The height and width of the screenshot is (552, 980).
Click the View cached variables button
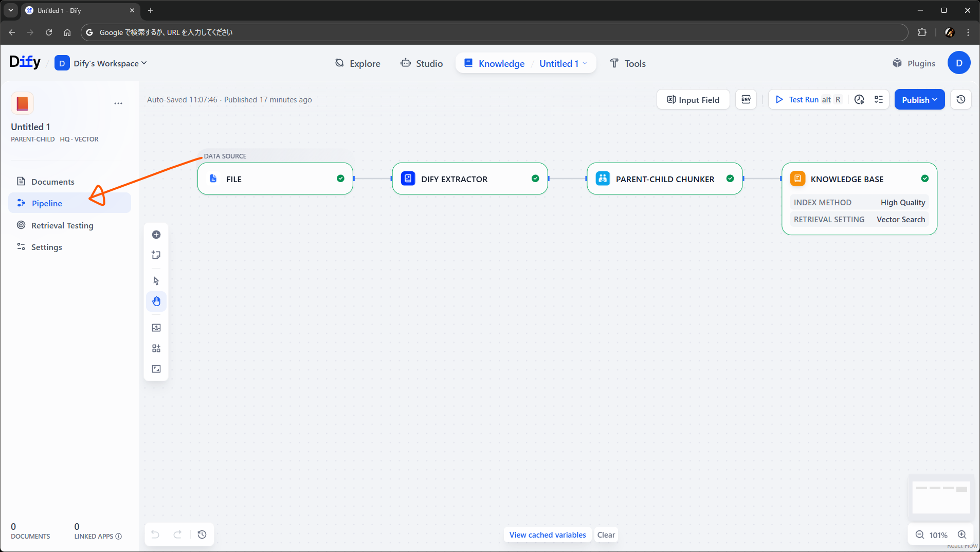(547, 535)
